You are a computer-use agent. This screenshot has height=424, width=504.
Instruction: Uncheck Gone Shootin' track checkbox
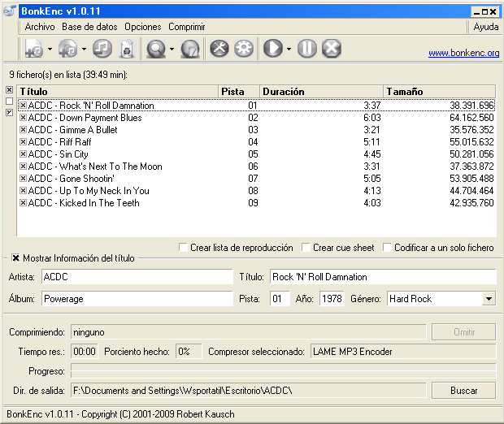click(23, 178)
